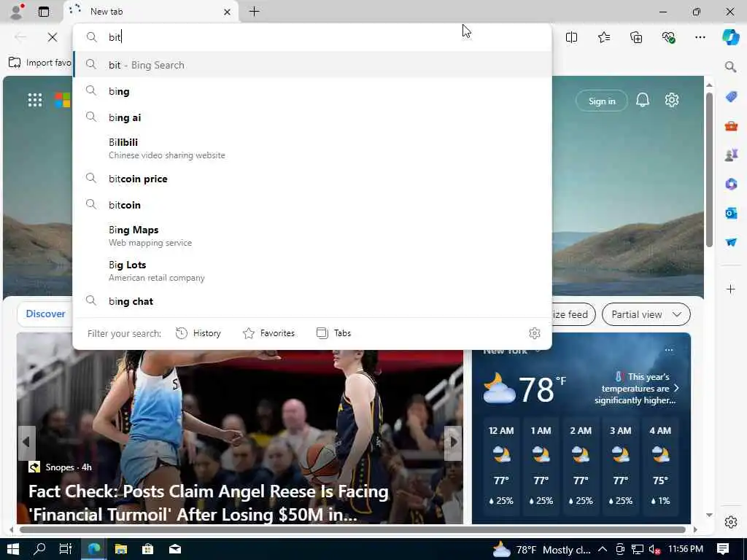Filter search by Tabs
The width and height of the screenshot is (747, 560).
pos(334,332)
